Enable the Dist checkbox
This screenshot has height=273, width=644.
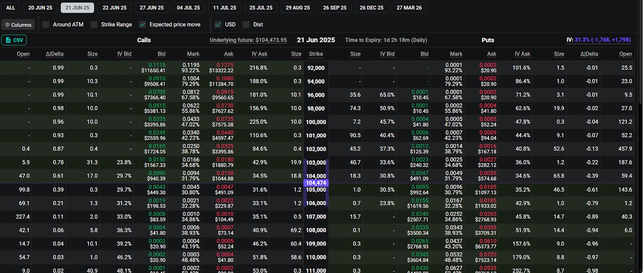[x=246, y=25]
